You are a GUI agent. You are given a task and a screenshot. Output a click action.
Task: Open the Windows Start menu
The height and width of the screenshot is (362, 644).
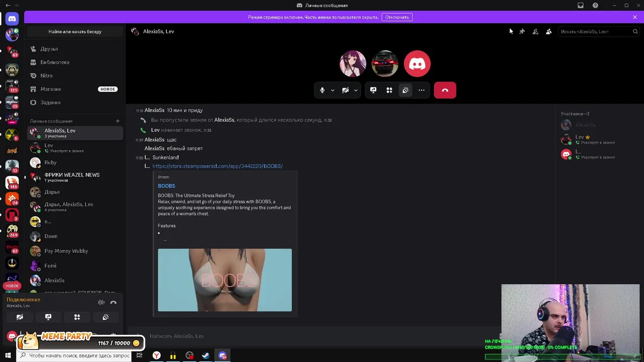tap(8, 355)
